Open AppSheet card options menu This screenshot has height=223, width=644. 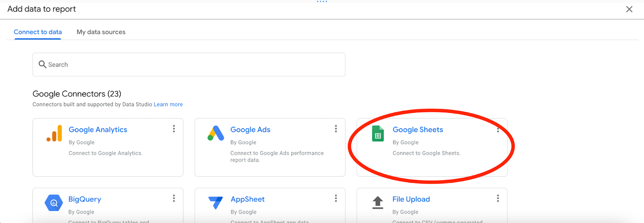[336, 198]
